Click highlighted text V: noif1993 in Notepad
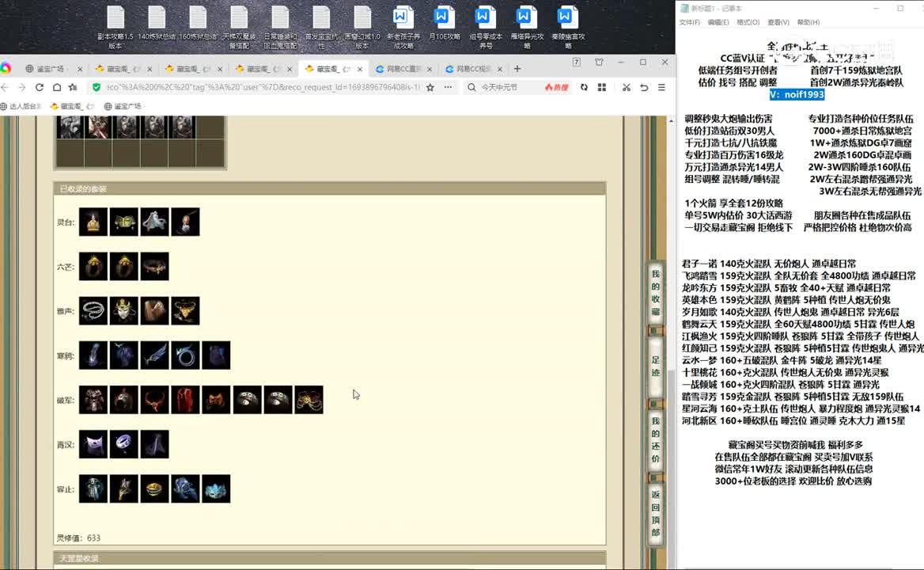The width and height of the screenshot is (924, 570). 797,94
